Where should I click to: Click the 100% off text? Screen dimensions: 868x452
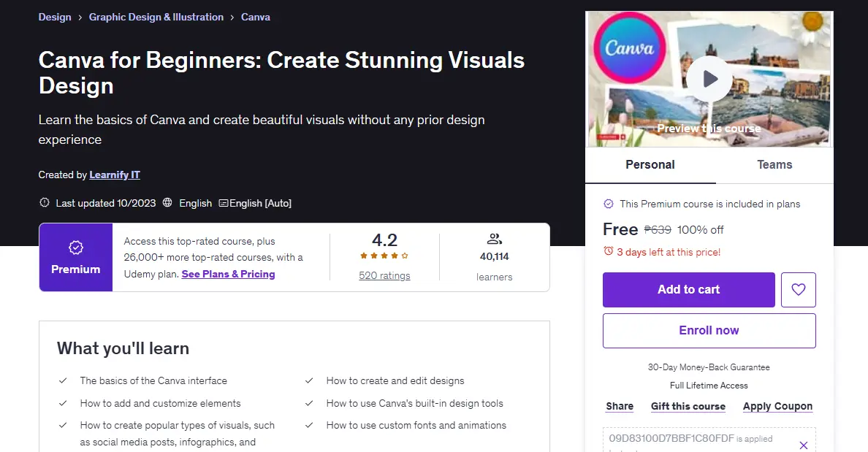(x=700, y=229)
